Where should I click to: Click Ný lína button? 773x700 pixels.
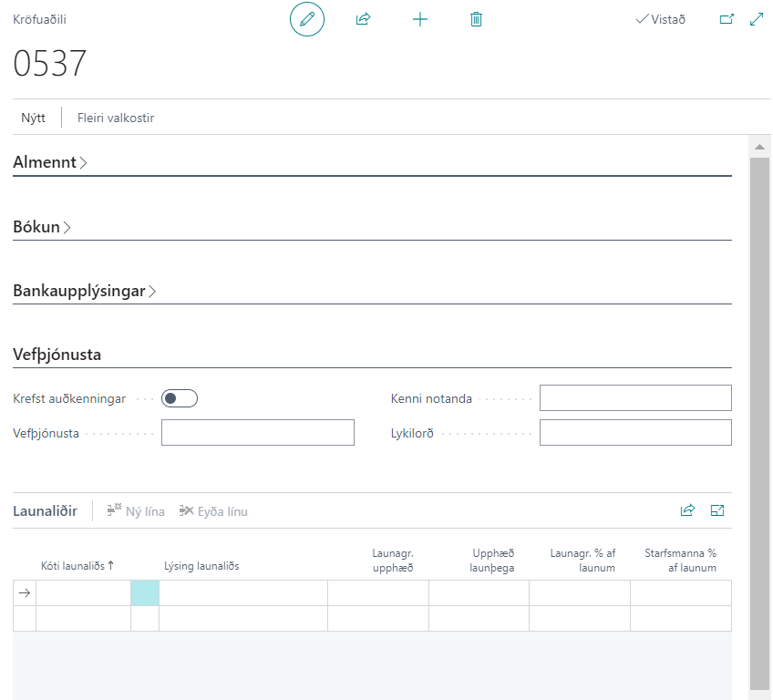click(136, 511)
